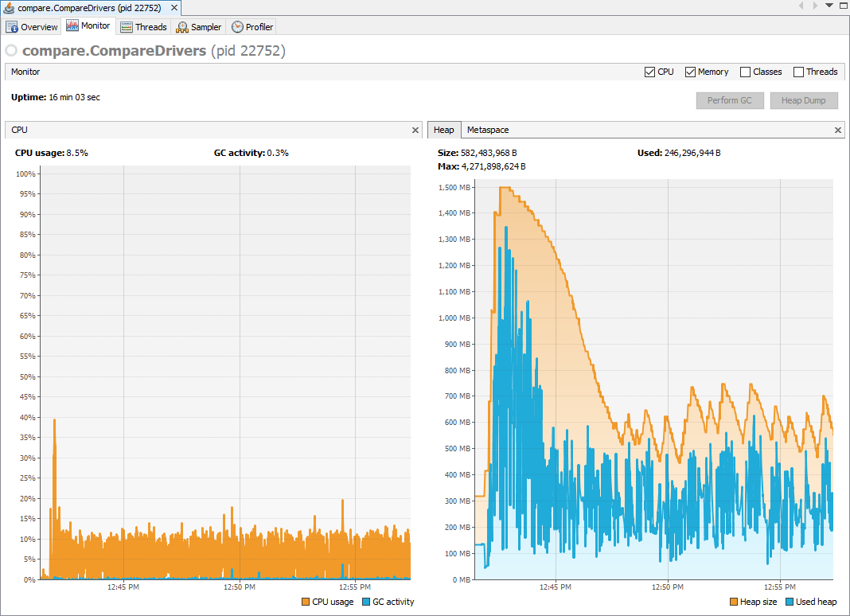Enable the Classes checkbox
This screenshot has height=616, width=850.
[745, 71]
